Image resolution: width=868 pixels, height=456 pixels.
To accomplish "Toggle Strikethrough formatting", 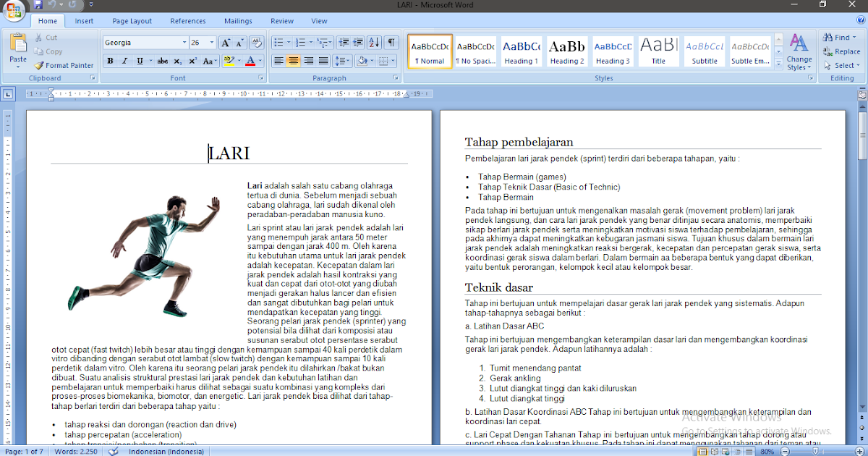I will [x=162, y=61].
